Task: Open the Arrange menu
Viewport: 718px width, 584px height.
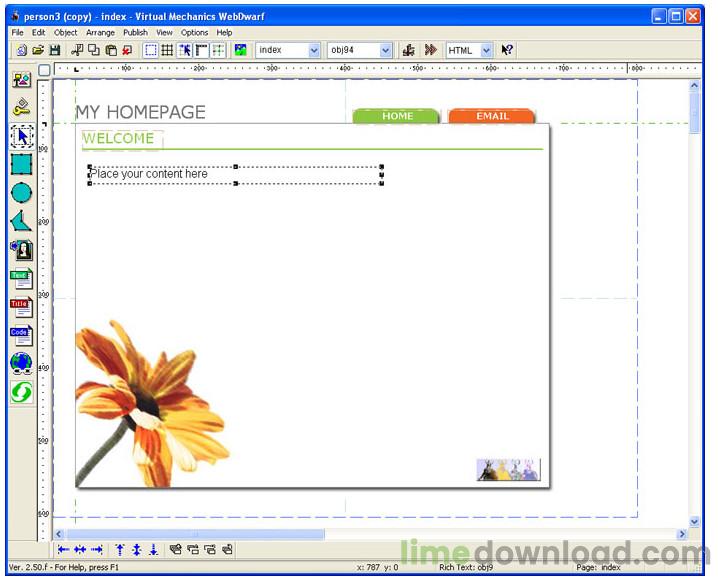Action: point(100,32)
